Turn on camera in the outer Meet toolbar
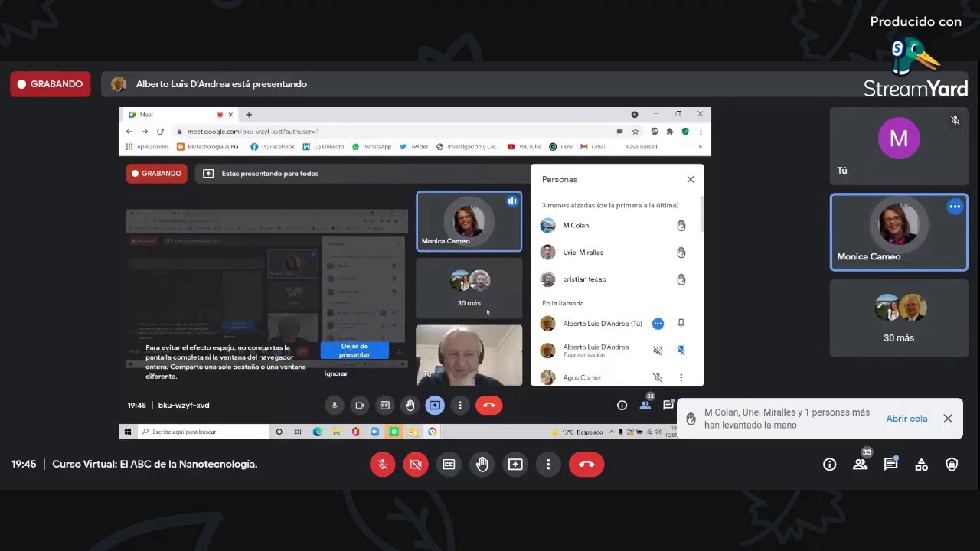 [416, 465]
